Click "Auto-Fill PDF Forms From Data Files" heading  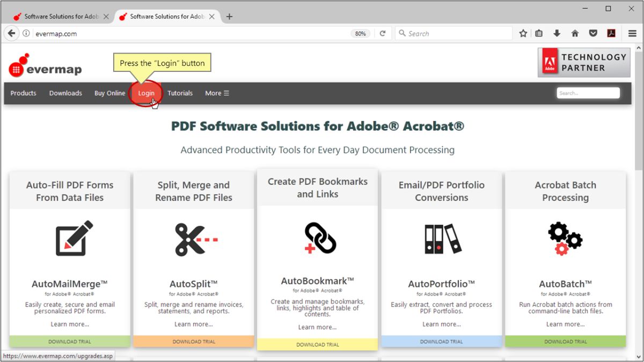70,191
